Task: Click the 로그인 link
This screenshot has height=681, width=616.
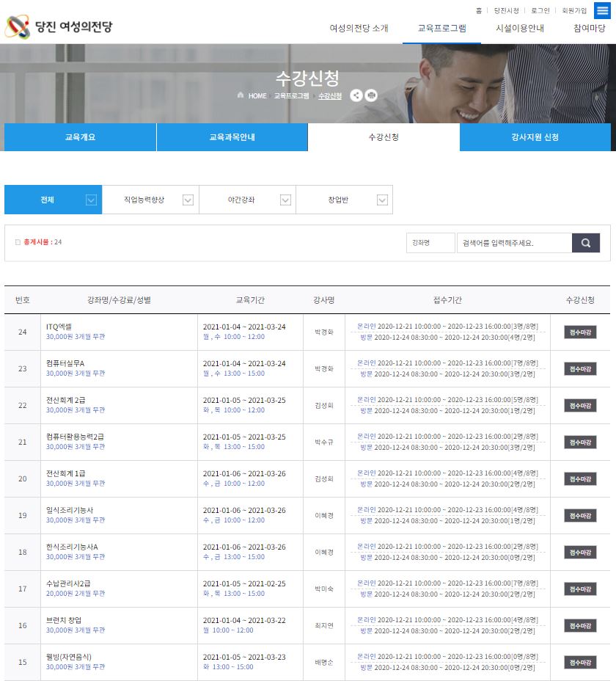Action: pyautogui.click(x=540, y=11)
